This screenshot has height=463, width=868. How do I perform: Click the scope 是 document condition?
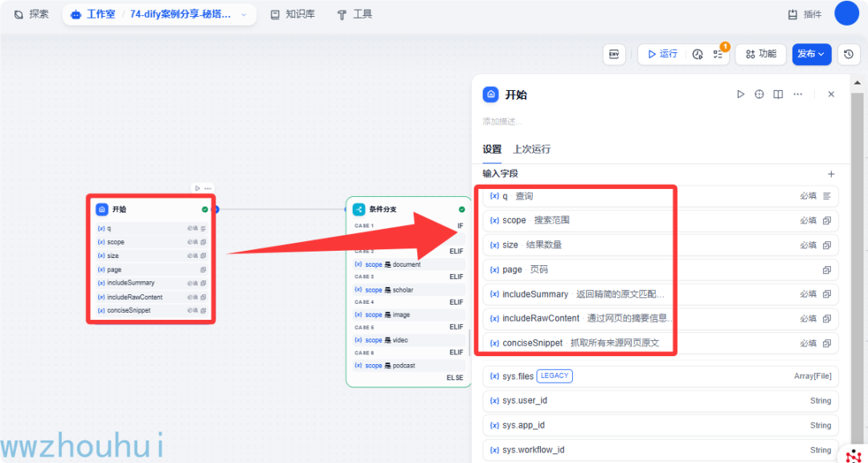408,264
